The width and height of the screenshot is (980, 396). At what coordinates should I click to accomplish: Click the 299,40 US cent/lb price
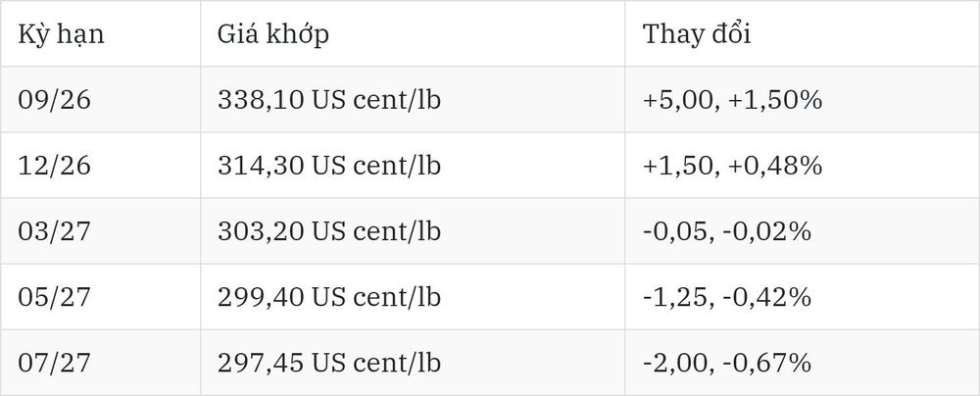(329, 297)
